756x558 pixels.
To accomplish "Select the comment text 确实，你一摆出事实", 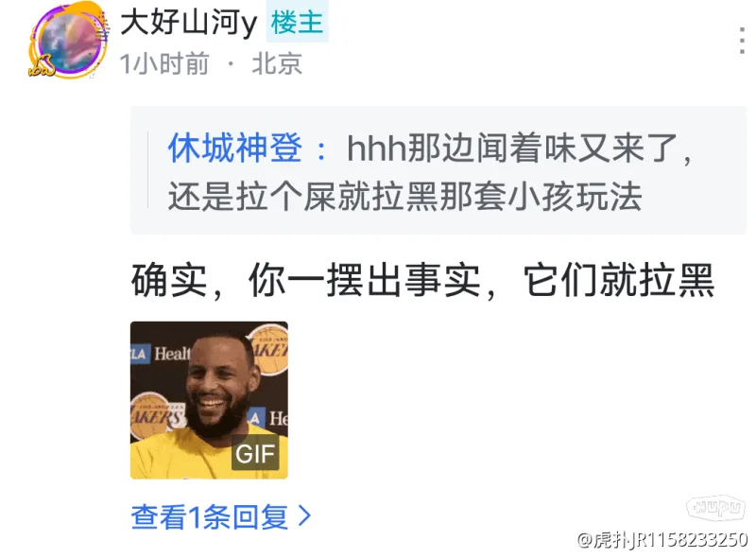I will 306,281.
